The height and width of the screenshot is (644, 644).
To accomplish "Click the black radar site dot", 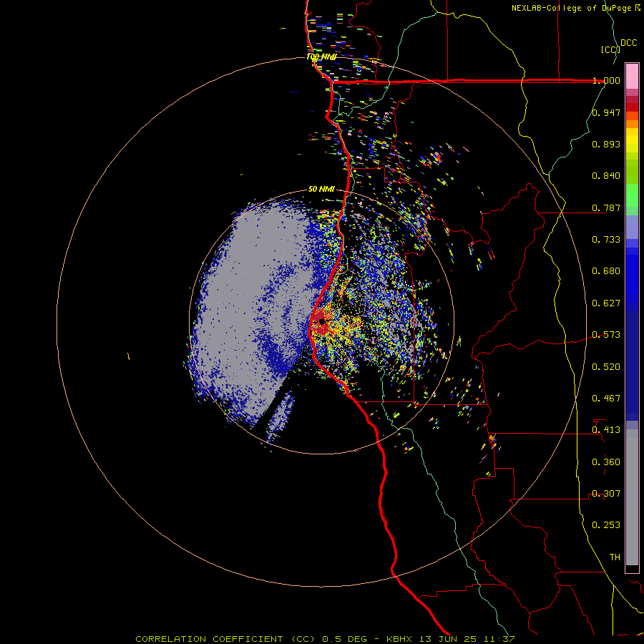I will coord(321,321).
